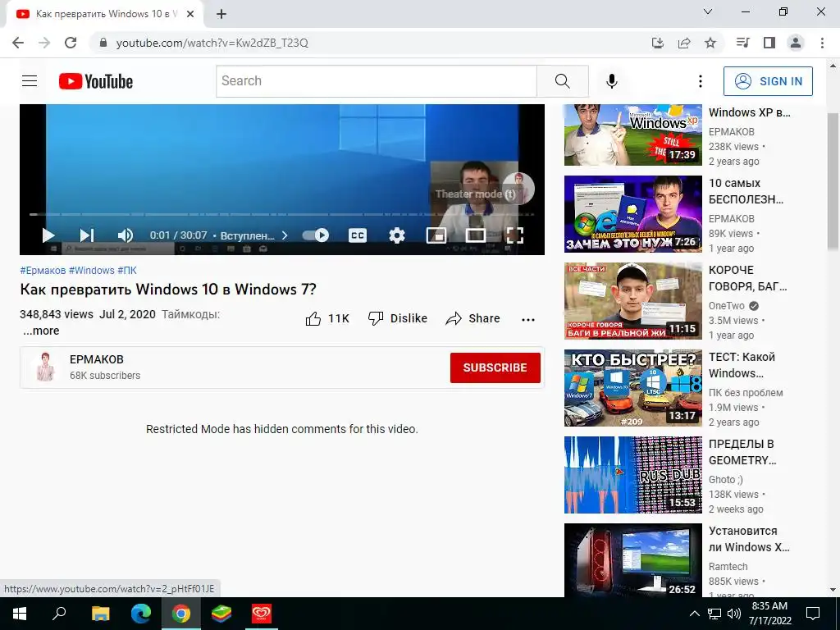Install app icon in address bar
The height and width of the screenshot is (630, 840).
click(658, 43)
